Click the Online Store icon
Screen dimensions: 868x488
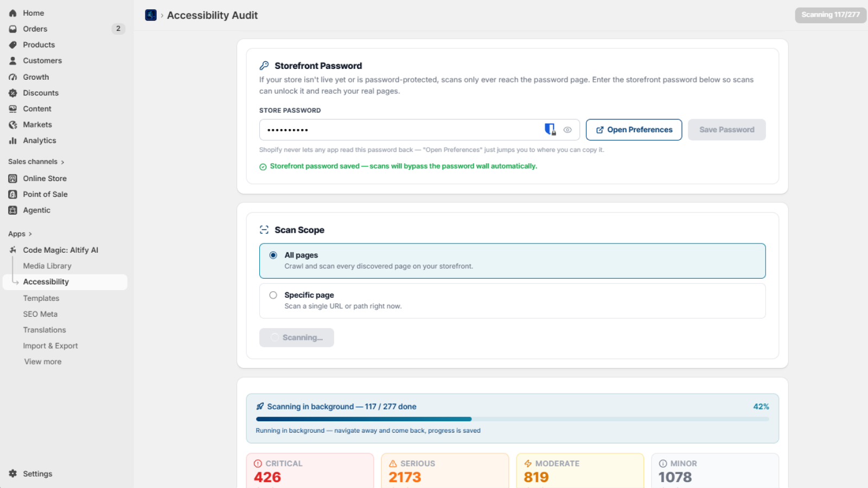(x=13, y=178)
